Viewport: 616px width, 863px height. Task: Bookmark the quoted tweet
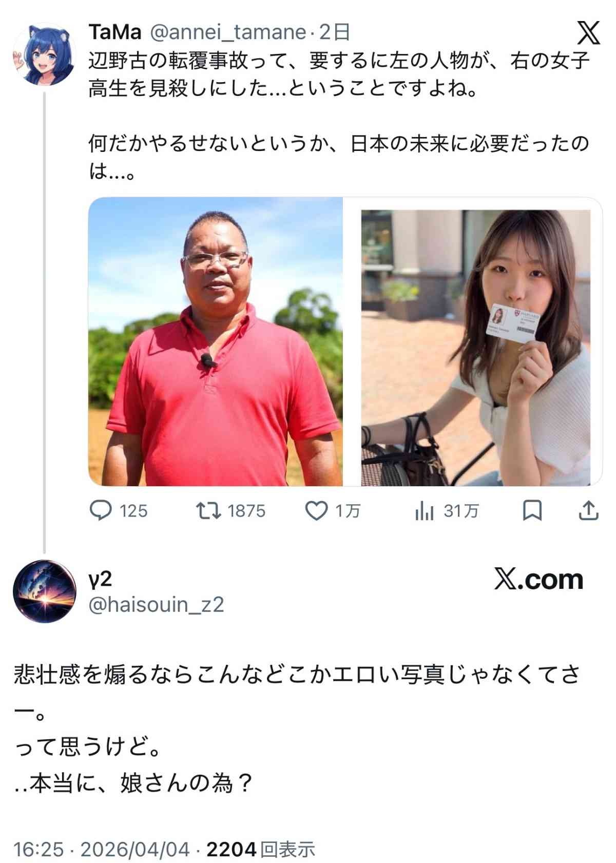[532, 511]
